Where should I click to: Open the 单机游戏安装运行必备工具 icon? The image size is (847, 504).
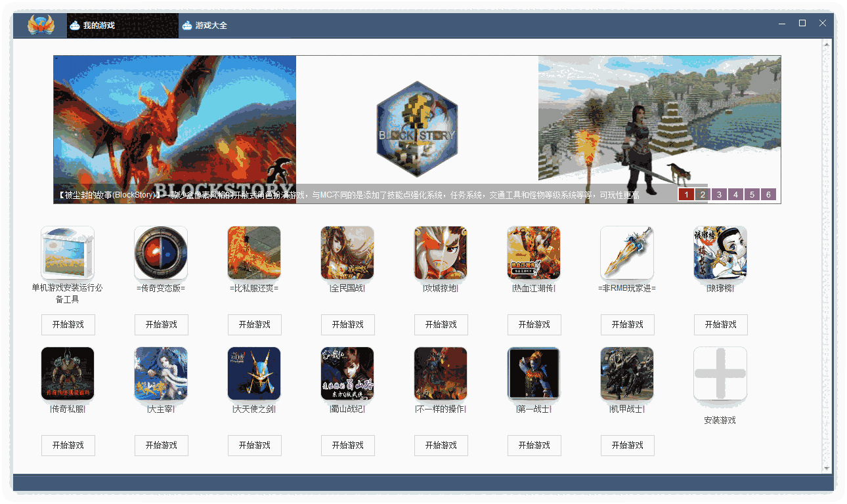pos(68,253)
